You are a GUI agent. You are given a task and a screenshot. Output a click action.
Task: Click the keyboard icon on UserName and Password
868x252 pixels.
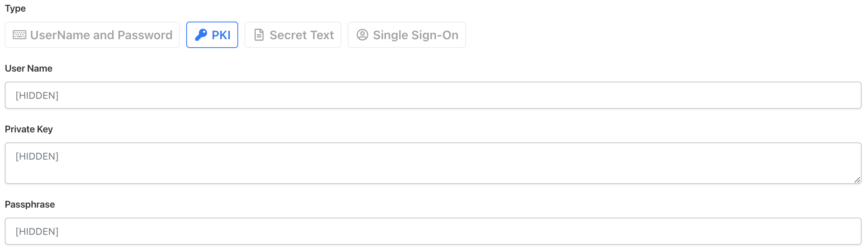[19, 35]
